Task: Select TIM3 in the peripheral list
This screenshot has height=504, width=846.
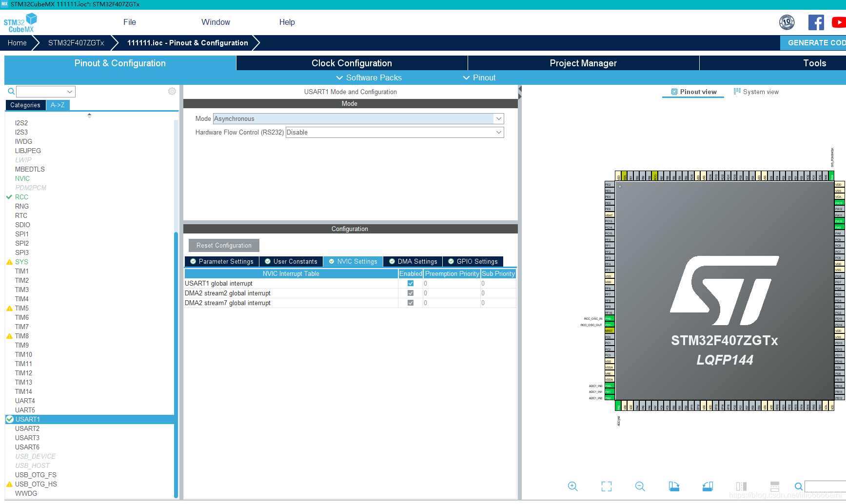Action: (x=22, y=290)
